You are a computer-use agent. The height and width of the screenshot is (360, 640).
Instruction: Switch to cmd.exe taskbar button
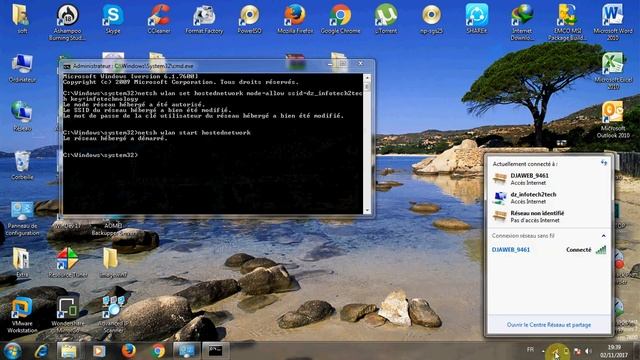click(x=215, y=351)
